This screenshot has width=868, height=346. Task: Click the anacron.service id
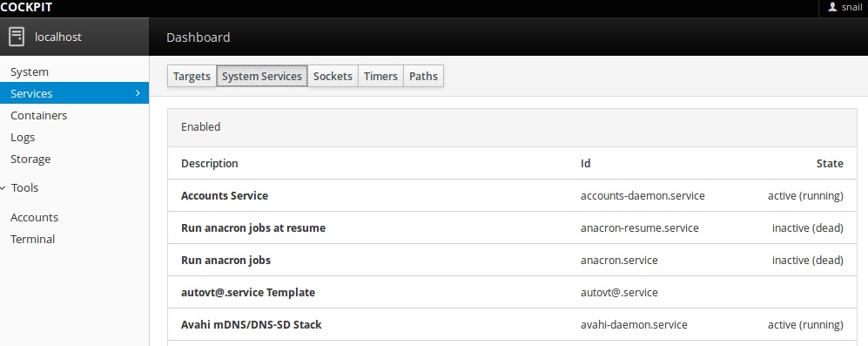[x=619, y=260]
